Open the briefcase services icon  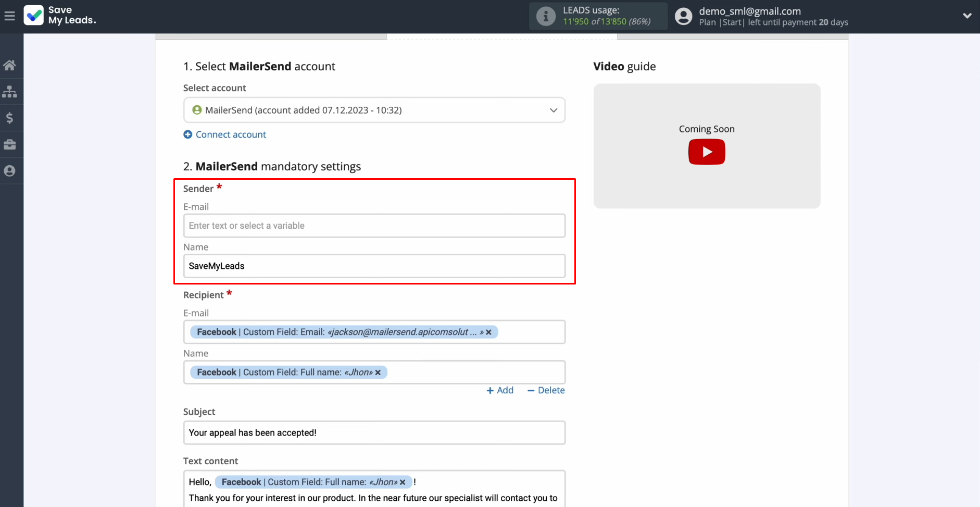click(9, 144)
